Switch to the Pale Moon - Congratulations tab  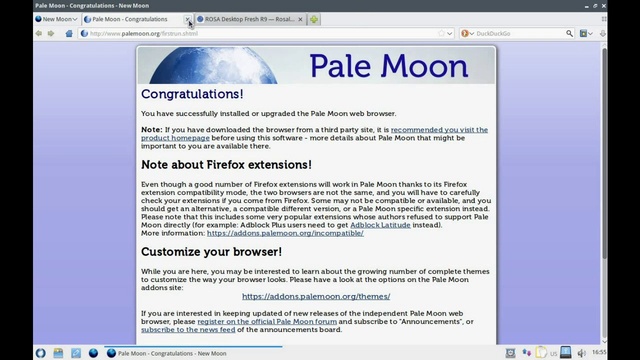(138, 19)
